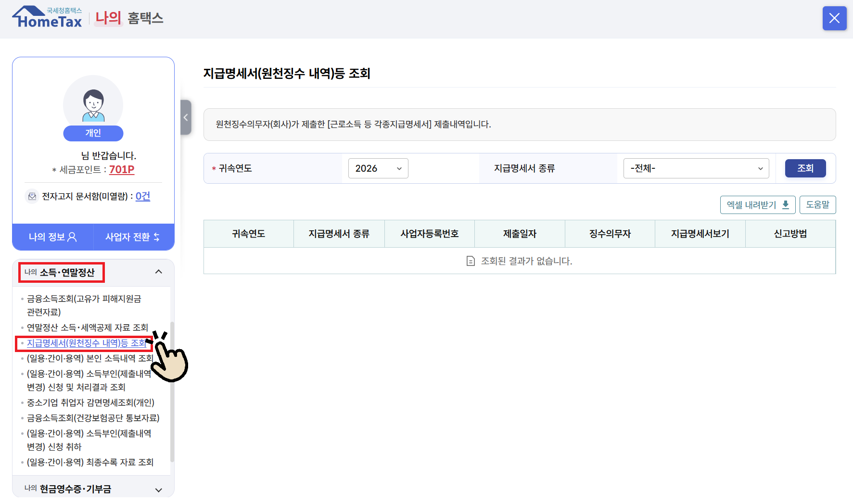Open 중소기업 취업자 감면명세조회(개인)
853x504 pixels.
(x=90, y=403)
